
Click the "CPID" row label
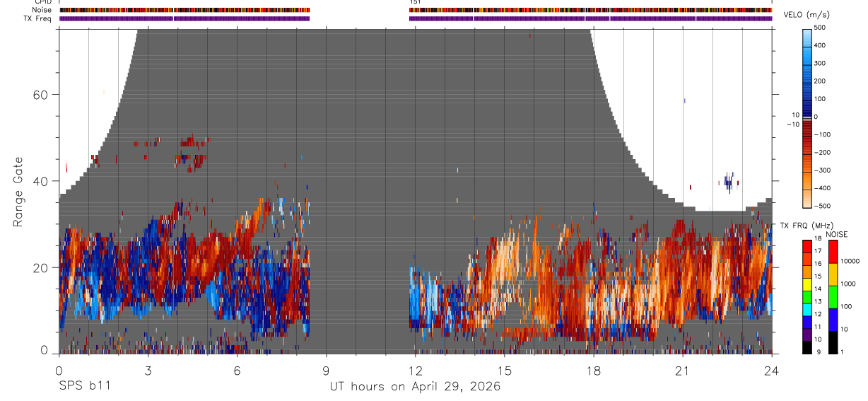[42, 2]
